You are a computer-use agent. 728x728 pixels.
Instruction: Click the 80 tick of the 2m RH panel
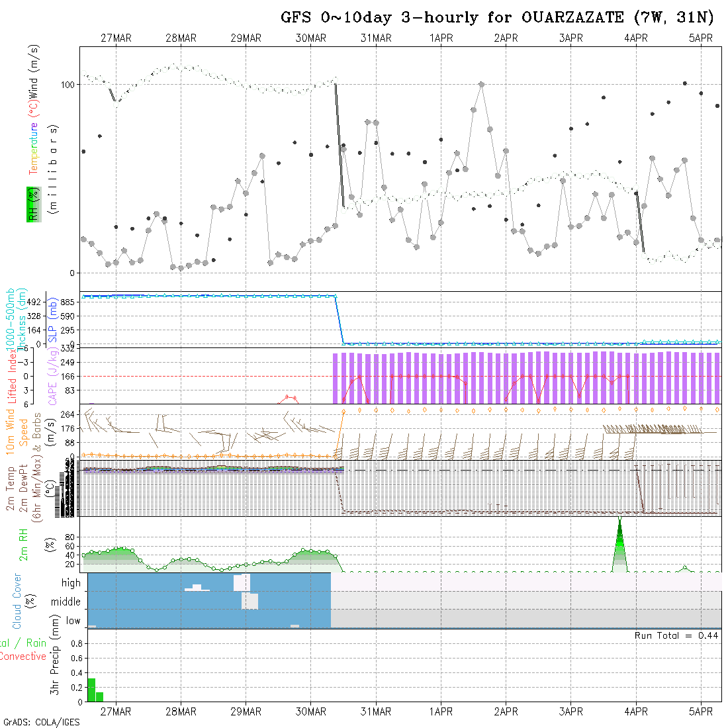point(70,537)
